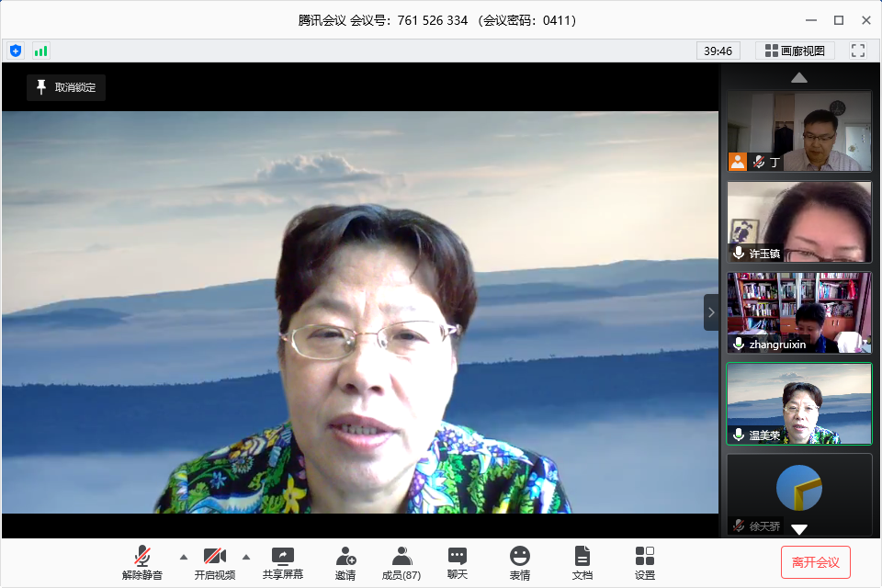Switch to Gallery View (画廊视图)

[x=795, y=51]
